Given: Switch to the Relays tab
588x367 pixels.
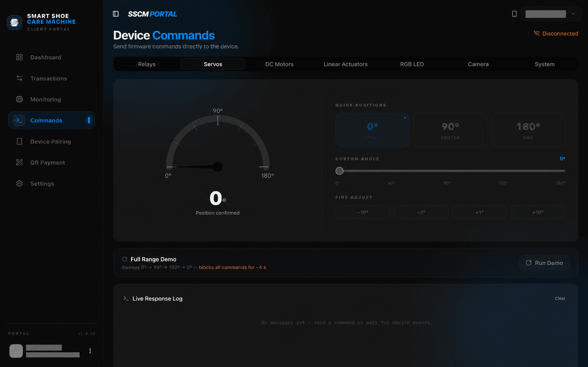Looking at the screenshot, I should click(147, 64).
